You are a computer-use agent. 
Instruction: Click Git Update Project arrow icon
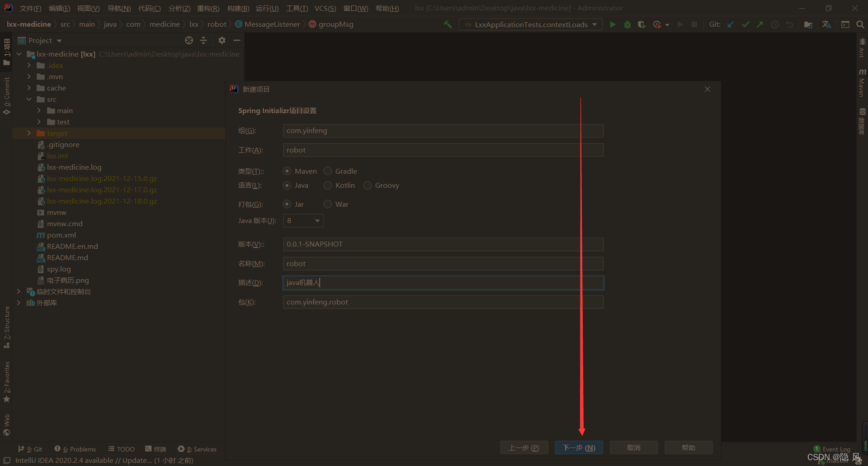click(x=731, y=24)
